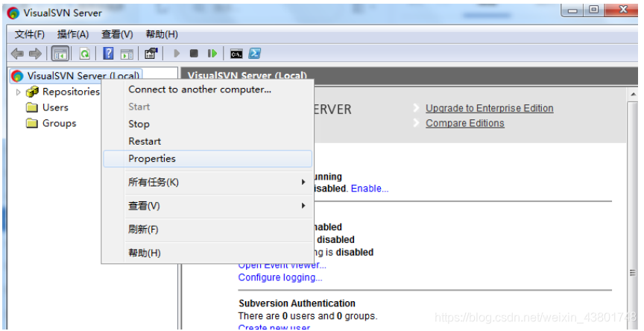Click the Enable... link
Image resolution: width=644 pixels, height=331 pixels.
pos(370,189)
